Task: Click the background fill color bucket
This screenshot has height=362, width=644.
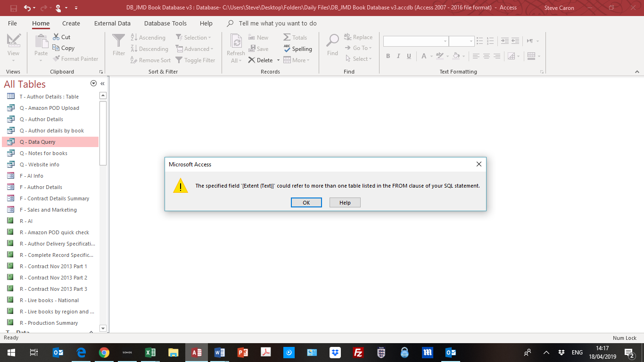Action: pos(456,56)
